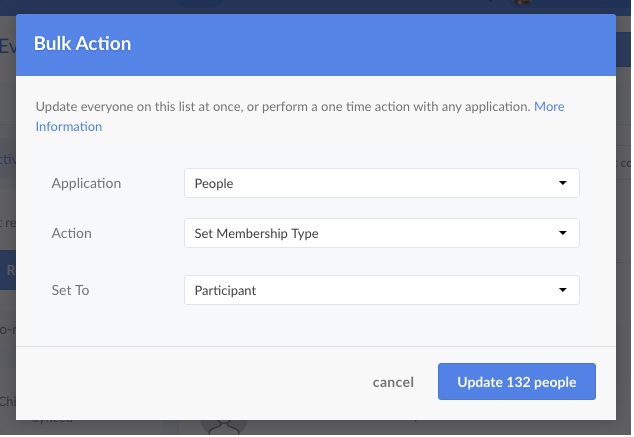Click the arrow icon beside Participant
This screenshot has width=634, height=437.
click(x=563, y=291)
